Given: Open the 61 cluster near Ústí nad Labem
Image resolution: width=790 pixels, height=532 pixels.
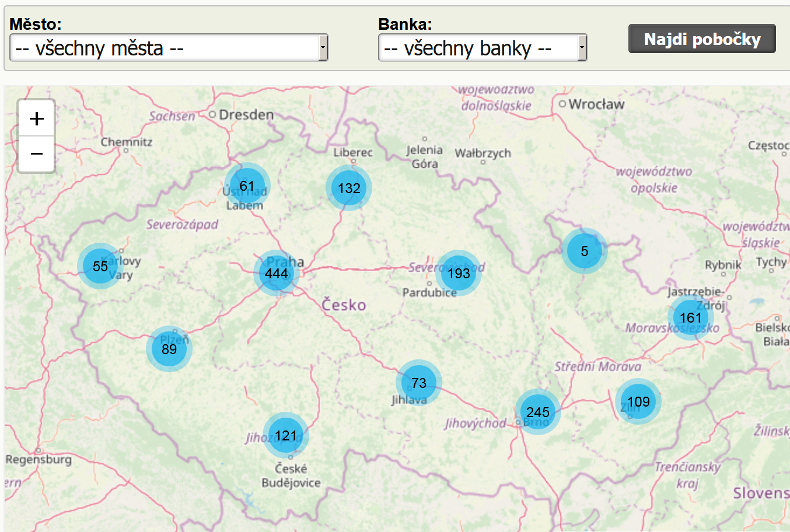Looking at the screenshot, I should pos(247,186).
